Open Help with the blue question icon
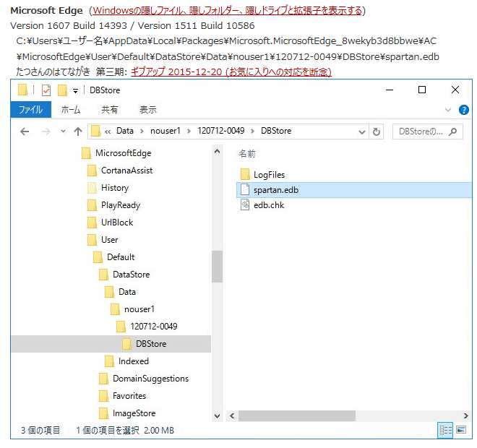The height and width of the screenshot is (448, 477). [463, 110]
